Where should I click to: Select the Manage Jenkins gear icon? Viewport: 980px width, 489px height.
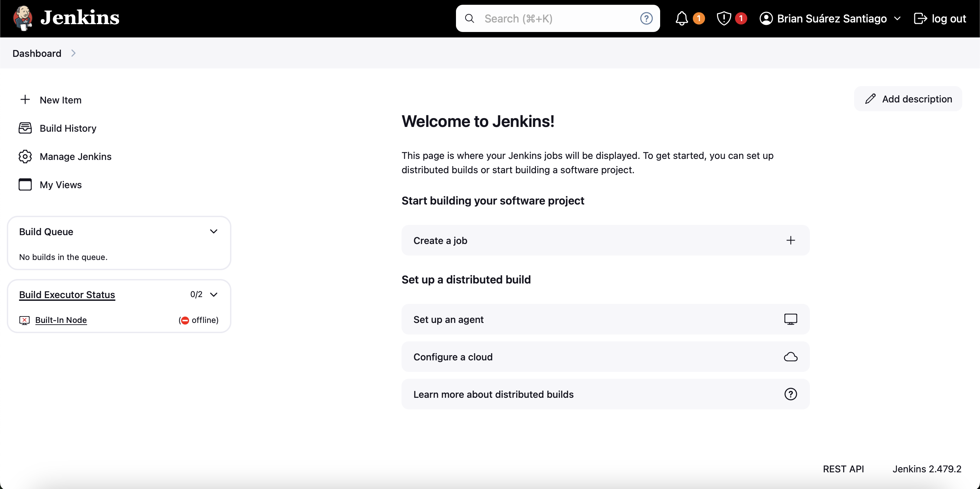click(x=25, y=157)
